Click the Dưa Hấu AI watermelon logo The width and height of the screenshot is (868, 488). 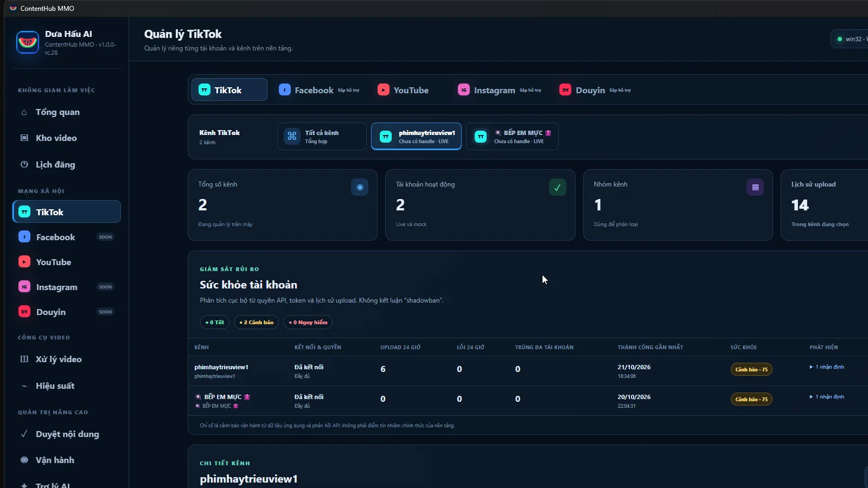click(x=28, y=42)
